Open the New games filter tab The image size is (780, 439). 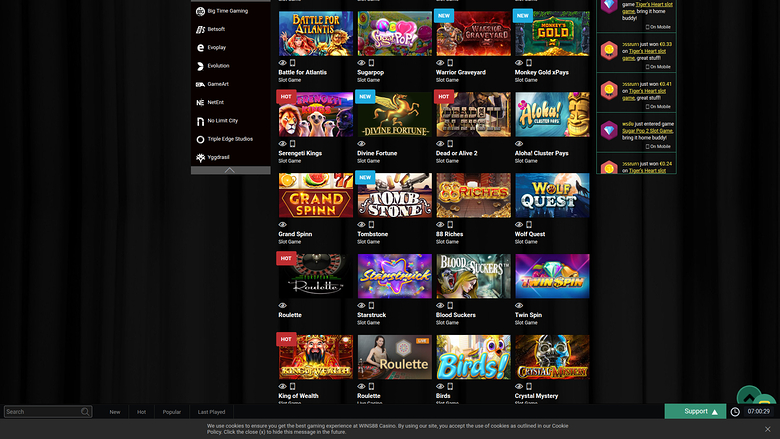115,412
